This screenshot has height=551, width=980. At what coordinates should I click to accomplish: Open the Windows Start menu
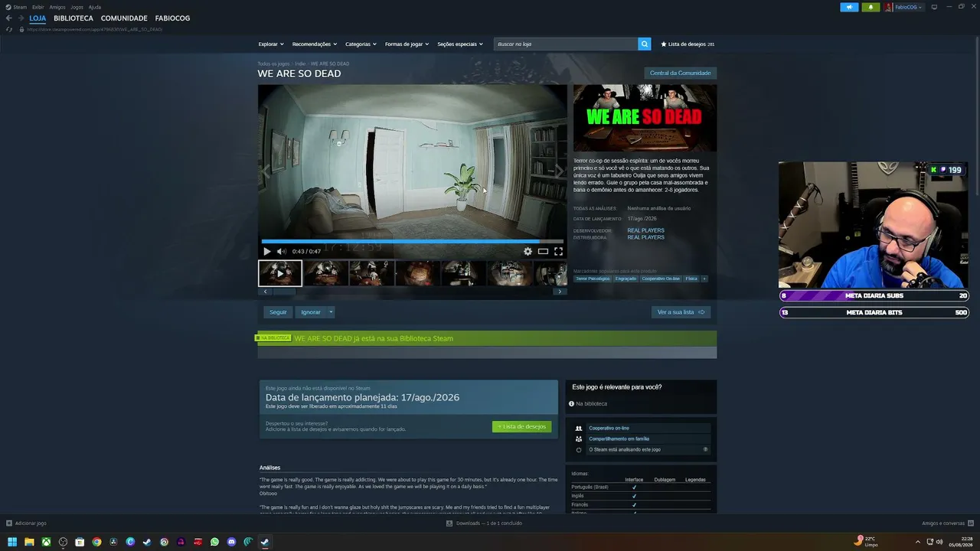coord(12,542)
